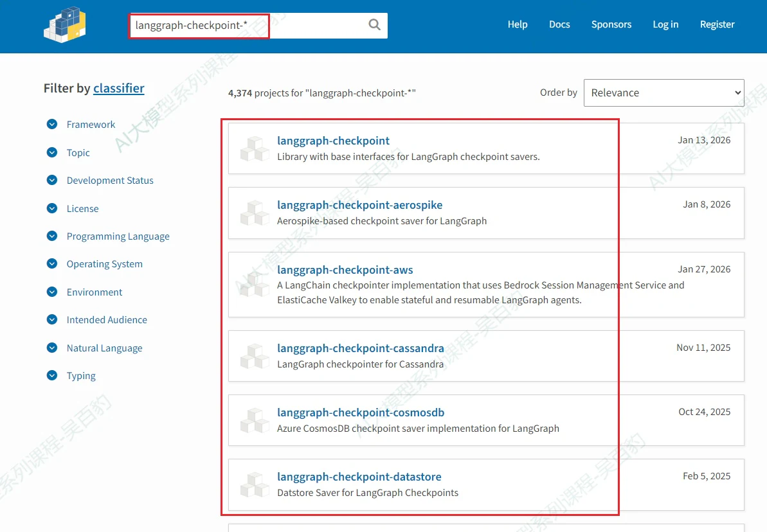The image size is (767, 532).
Task: Open the langgraph-checkpoint-aws project link
Action: pyautogui.click(x=345, y=269)
